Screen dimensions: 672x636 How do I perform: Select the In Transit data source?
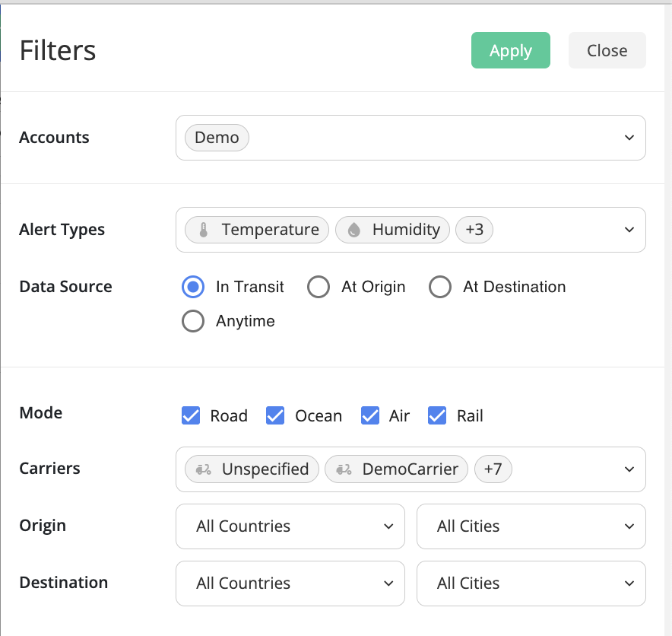[x=193, y=287]
